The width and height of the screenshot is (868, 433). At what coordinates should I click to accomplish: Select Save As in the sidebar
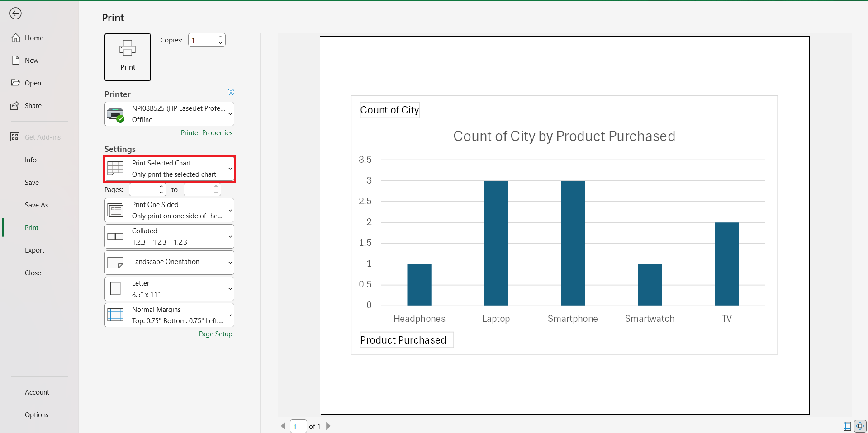pyautogui.click(x=36, y=205)
